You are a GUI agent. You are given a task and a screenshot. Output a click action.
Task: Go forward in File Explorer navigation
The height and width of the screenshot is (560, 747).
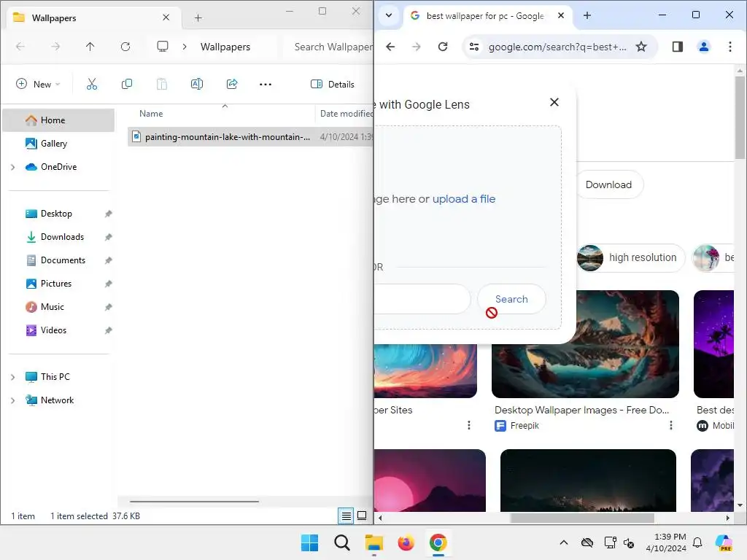click(55, 46)
